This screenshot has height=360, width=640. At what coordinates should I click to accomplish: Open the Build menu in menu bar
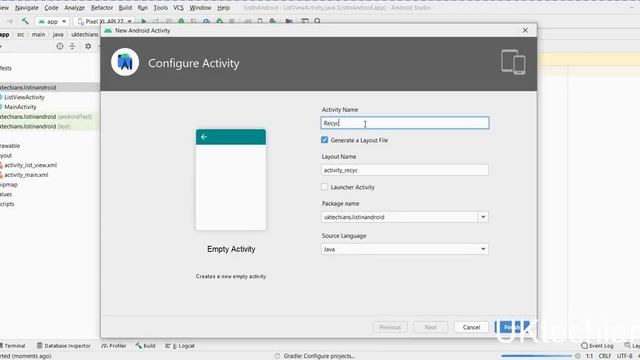tap(125, 8)
